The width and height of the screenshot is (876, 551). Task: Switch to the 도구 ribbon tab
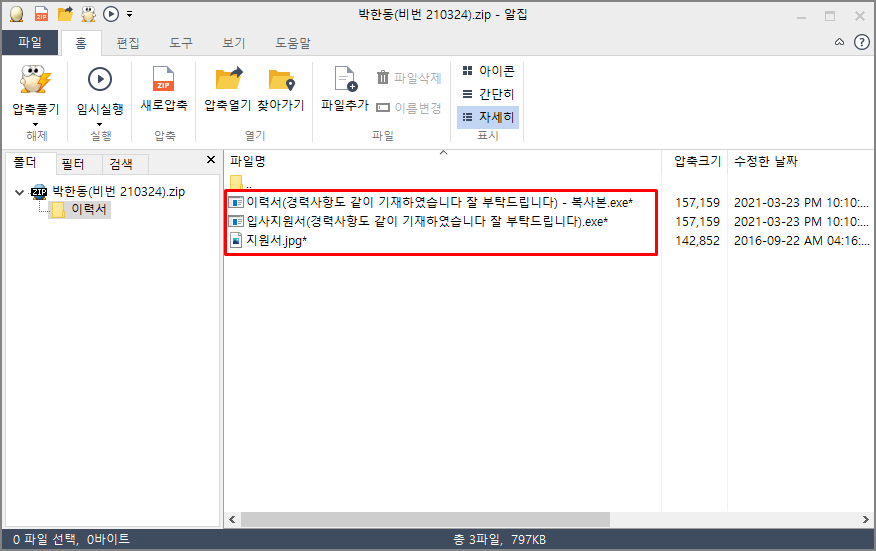181,43
